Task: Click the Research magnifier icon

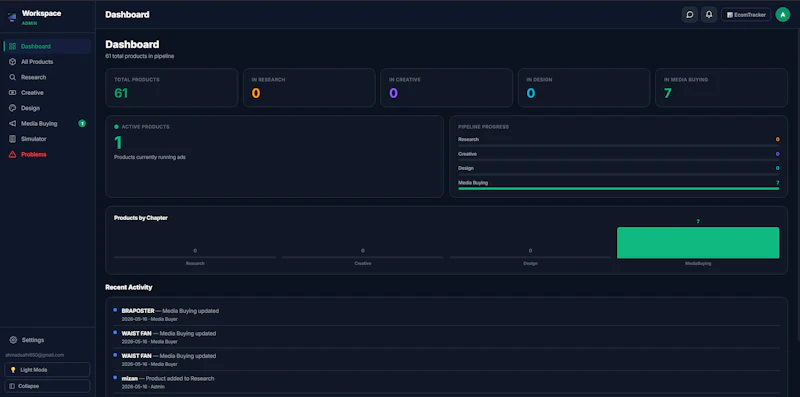Action: tap(12, 77)
